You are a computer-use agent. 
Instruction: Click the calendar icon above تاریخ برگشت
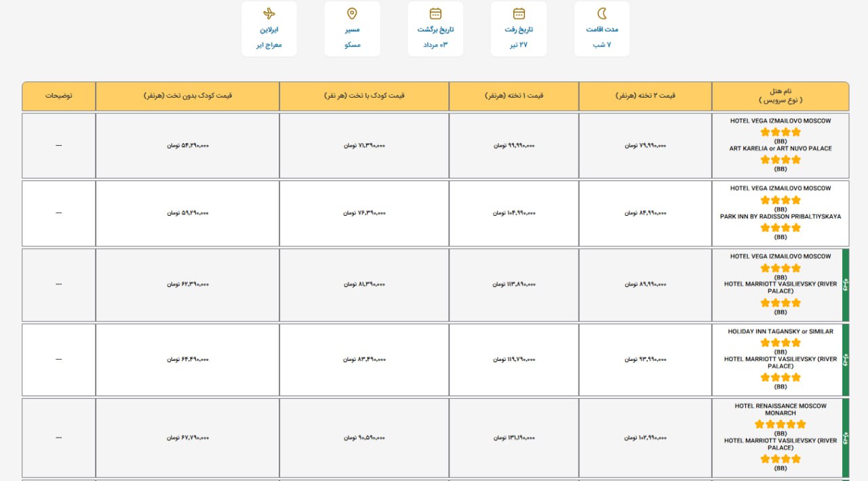point(435,14)
